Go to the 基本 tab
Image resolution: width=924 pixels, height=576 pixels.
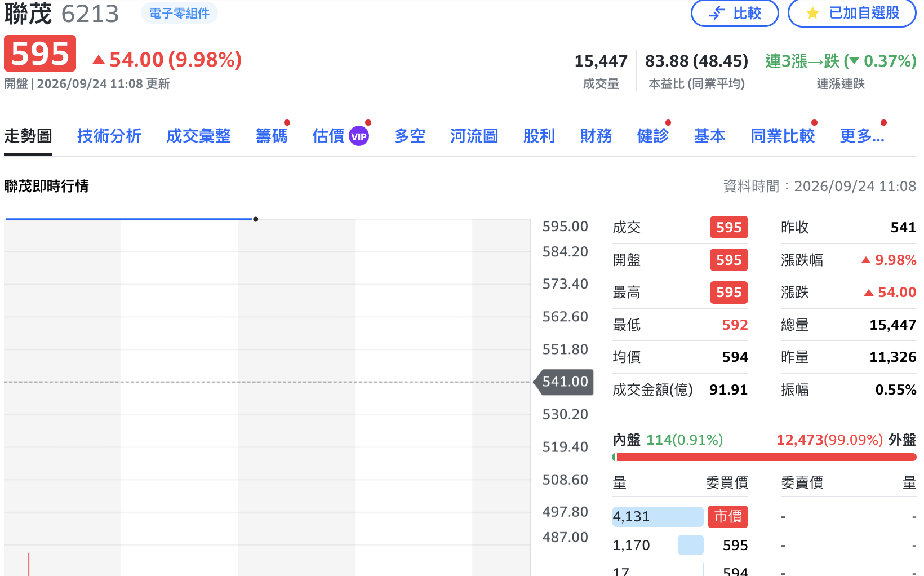click(710, 136)
